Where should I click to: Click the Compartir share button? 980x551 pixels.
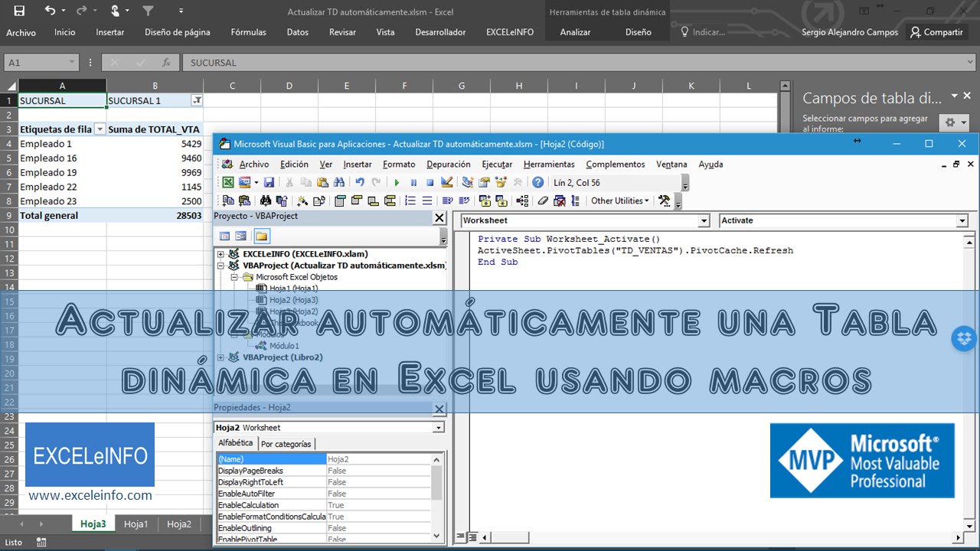point(936,32)
